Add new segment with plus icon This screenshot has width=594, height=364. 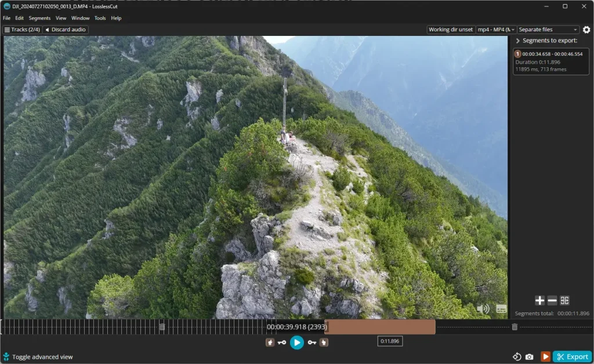[x=539, y=300]
